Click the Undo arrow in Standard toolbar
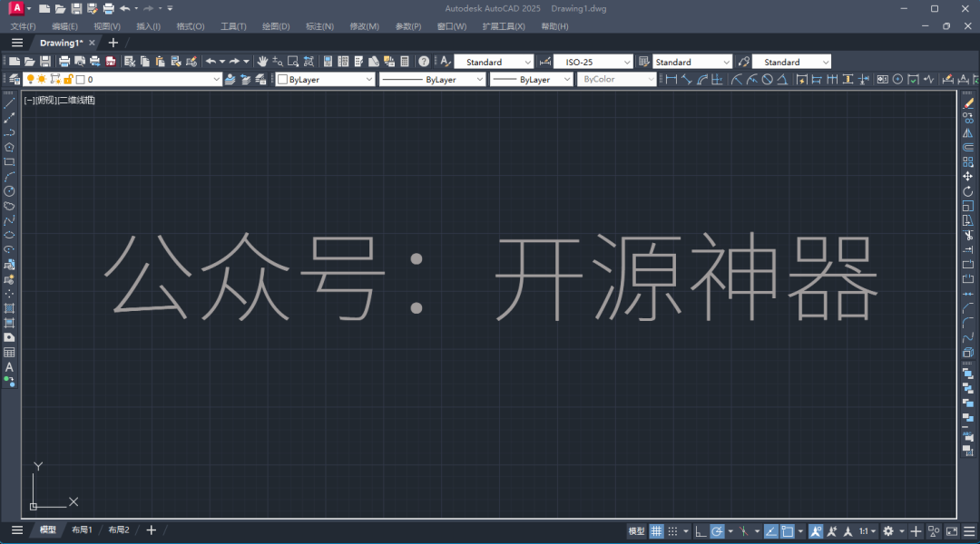The image size is (980, 544). point(211,62)
